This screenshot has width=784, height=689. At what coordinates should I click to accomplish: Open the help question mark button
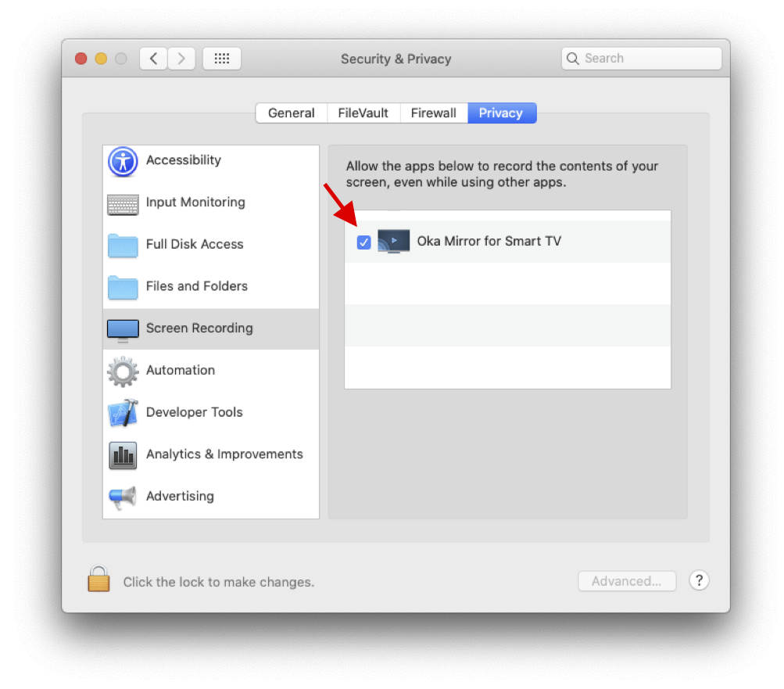point(699,580)
